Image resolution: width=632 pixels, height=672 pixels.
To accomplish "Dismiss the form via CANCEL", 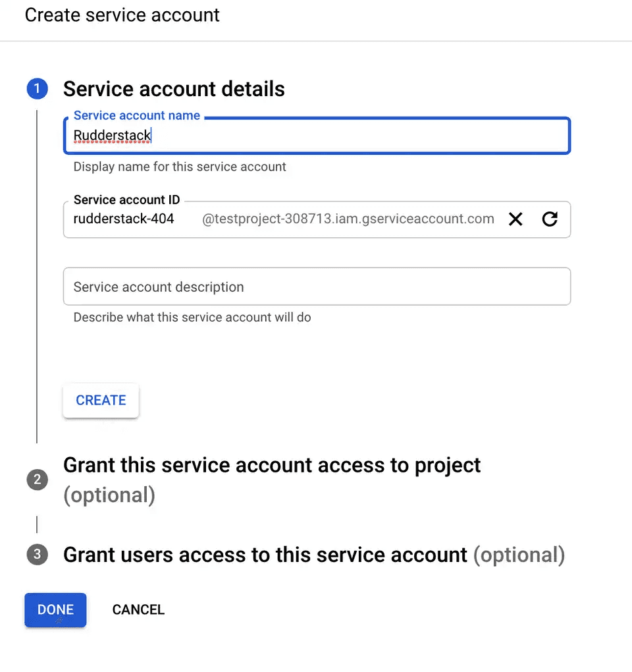I will pyautogui.click(x=138, y=609).
